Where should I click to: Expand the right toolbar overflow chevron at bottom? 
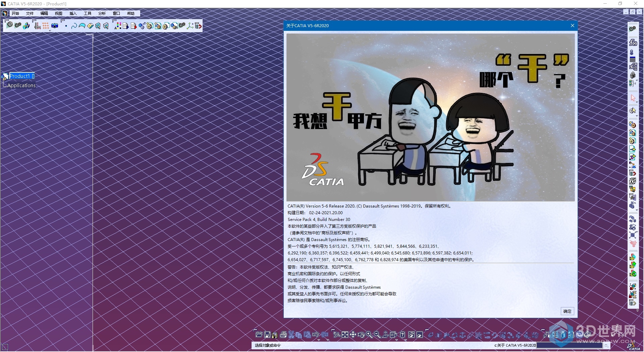637,310
